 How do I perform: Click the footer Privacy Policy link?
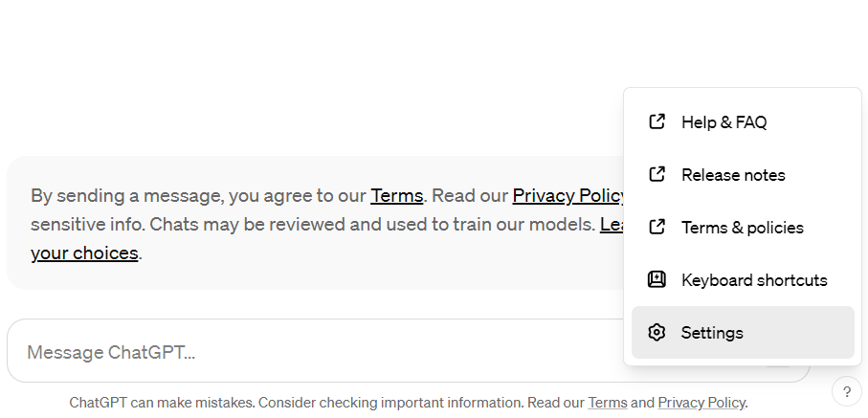click(701, 403)
